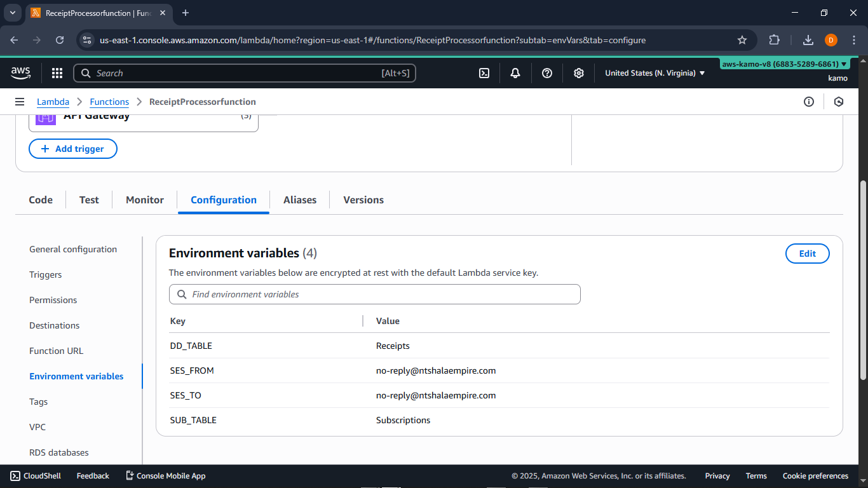Open the navigation hamburger menu
Viewport: 868px width, 488px height.
[x=20, y=102]
